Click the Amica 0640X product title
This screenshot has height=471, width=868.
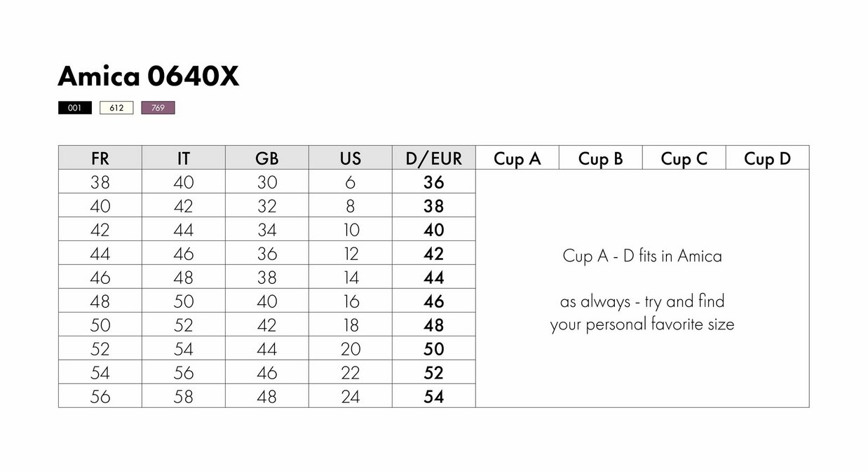tap(149, 76)
